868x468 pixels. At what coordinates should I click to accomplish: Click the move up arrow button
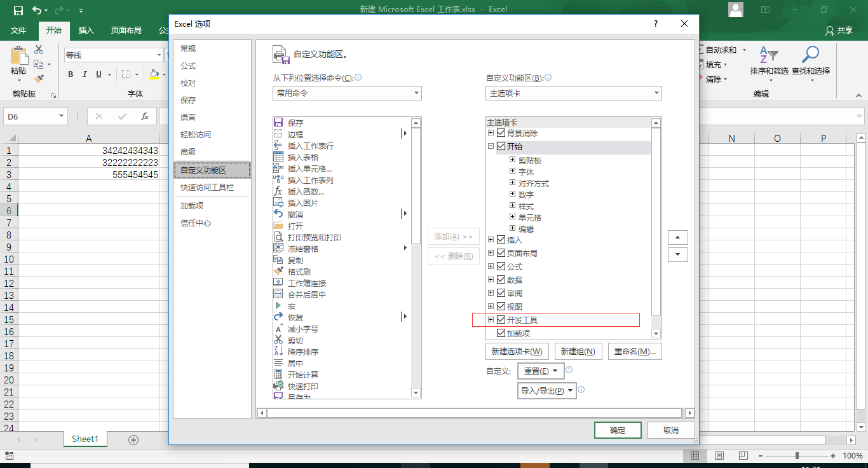click(678, 238)
